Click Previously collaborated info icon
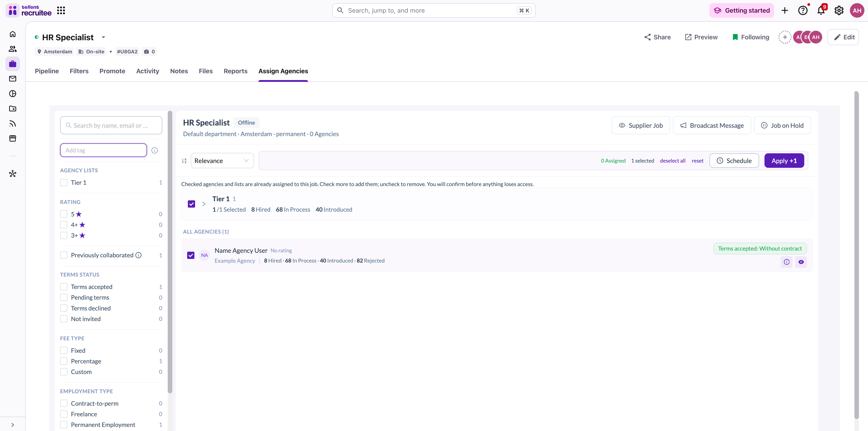This screenshot has width=868, height=431. [x=139, y=255]
